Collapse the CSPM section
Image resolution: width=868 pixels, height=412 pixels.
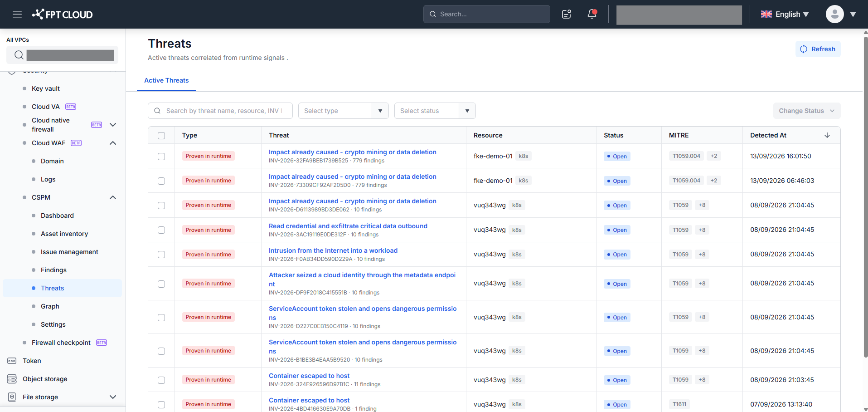click(113, 197)
